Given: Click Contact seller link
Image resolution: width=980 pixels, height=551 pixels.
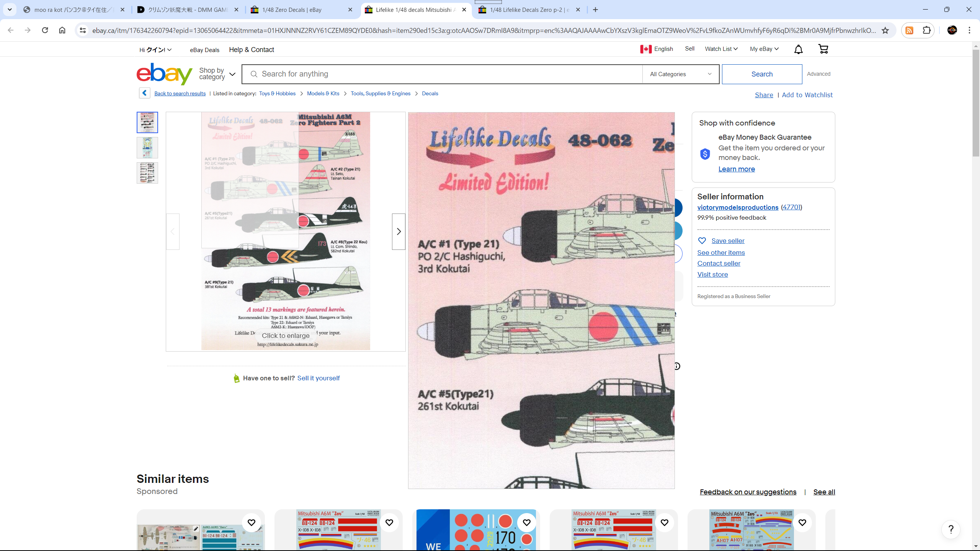Looking at the screenshot, I should [719, 263].
